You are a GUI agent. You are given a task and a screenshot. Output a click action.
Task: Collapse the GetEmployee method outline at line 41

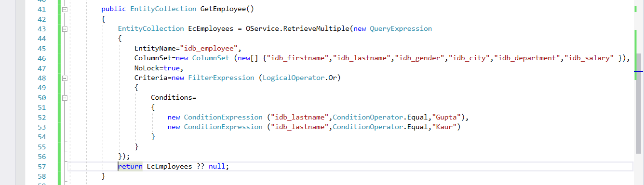tap(65, 9)
